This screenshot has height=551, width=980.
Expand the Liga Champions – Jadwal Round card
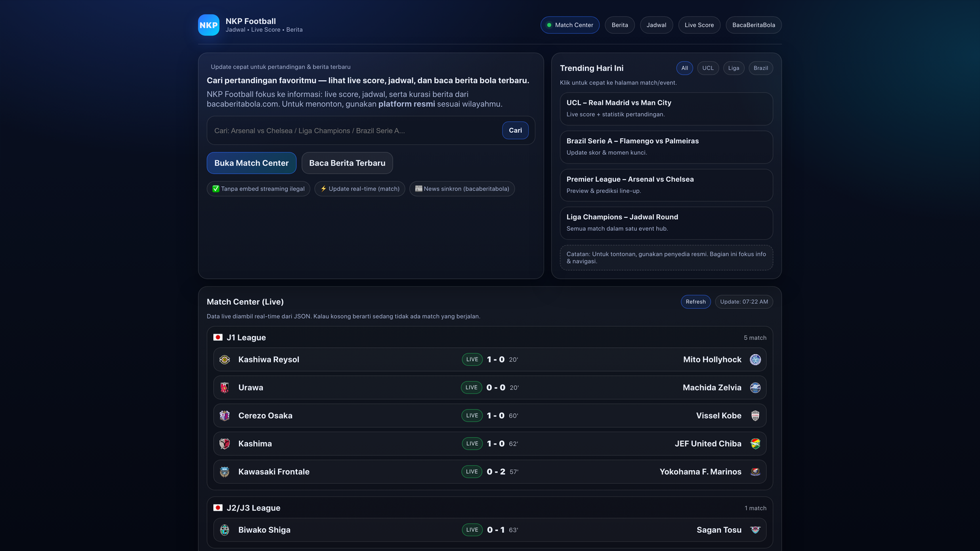[666, 223]
